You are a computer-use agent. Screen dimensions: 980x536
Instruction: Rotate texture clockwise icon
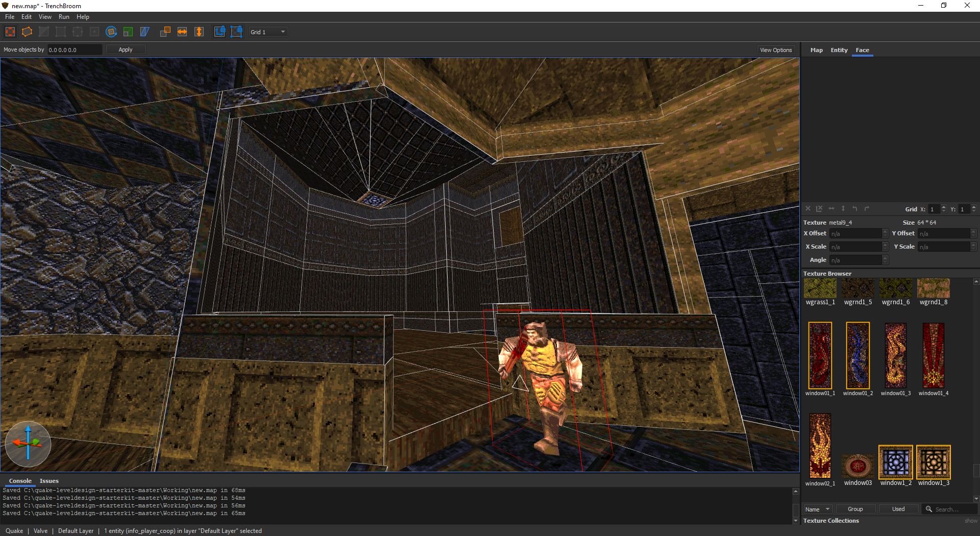pyautogui.click(x=867, y=209)
